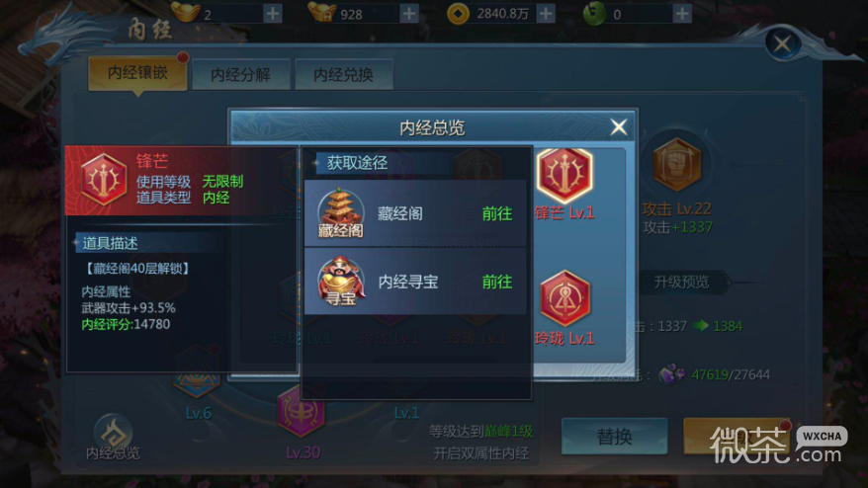This screenshot has height=488, width=868.
Task: Open 内经总览 icon at bottom left
Action: [x=113, y=437]
